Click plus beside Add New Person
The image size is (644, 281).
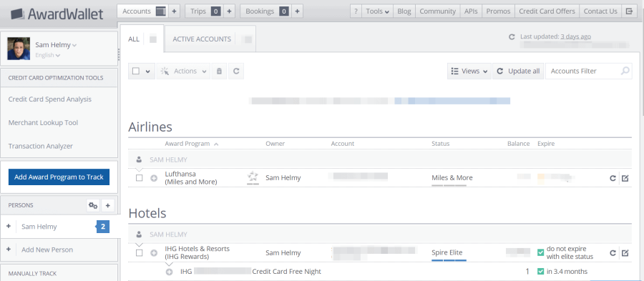(9, 250)
